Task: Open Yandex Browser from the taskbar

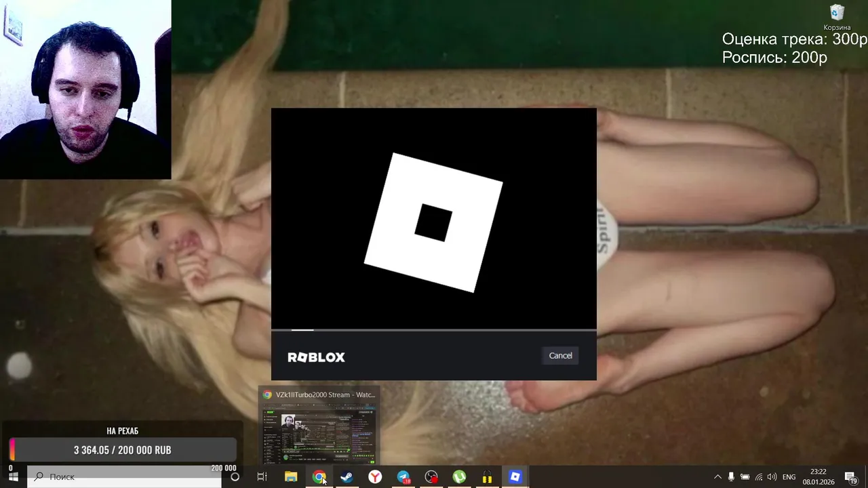Action: [x=375, y=476]
